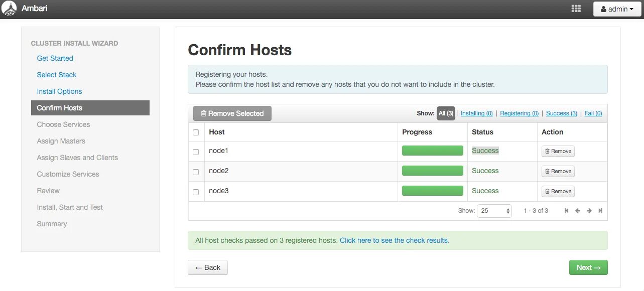Filter hosts by Success (3)
This screenshot has width=644, height=291.
(x=561, y=113)
